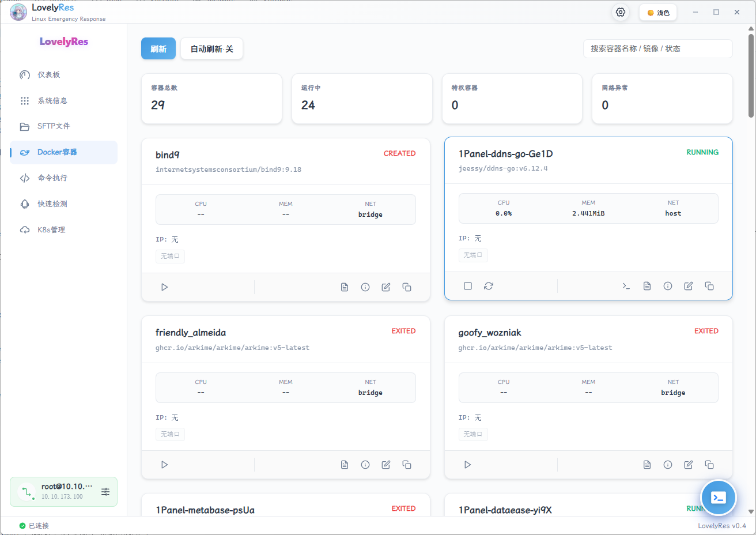Viewport: 756px width, 535px height.
Task: Click the search box for 容器名称 / 镜像 / 状态
Action: (x=657, y=49)
